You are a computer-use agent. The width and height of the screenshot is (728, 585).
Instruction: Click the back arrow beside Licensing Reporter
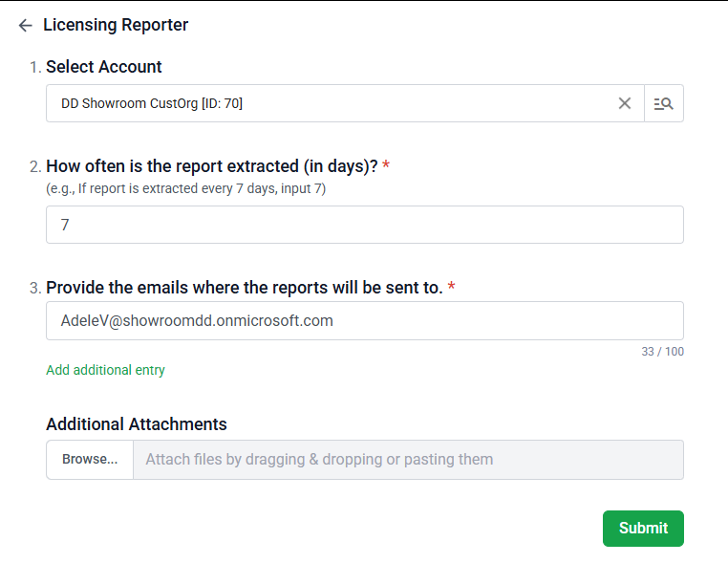[x=26, y=26]
